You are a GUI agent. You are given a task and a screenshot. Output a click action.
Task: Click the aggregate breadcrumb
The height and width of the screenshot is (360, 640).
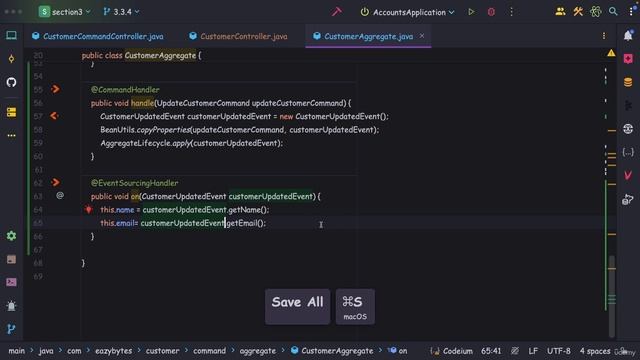[258, 351]
